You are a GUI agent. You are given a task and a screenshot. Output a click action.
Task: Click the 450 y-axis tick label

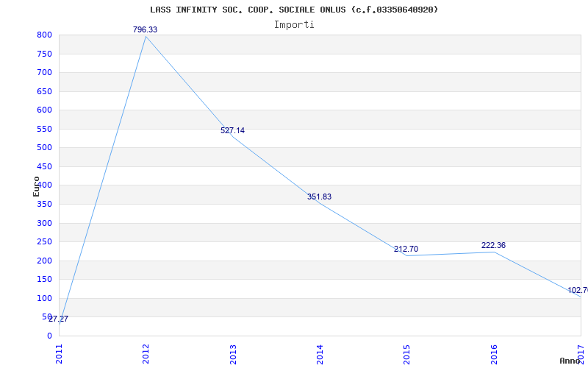[44, 167]
